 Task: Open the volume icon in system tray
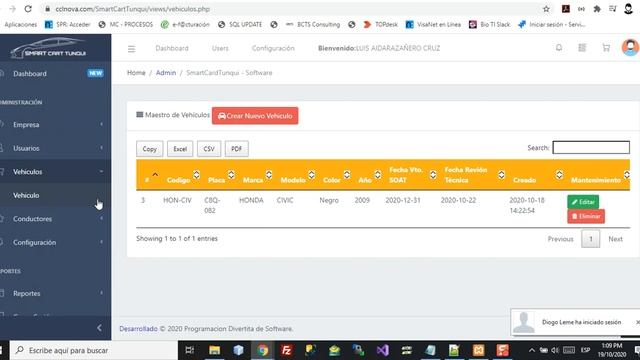pos(555,350)
